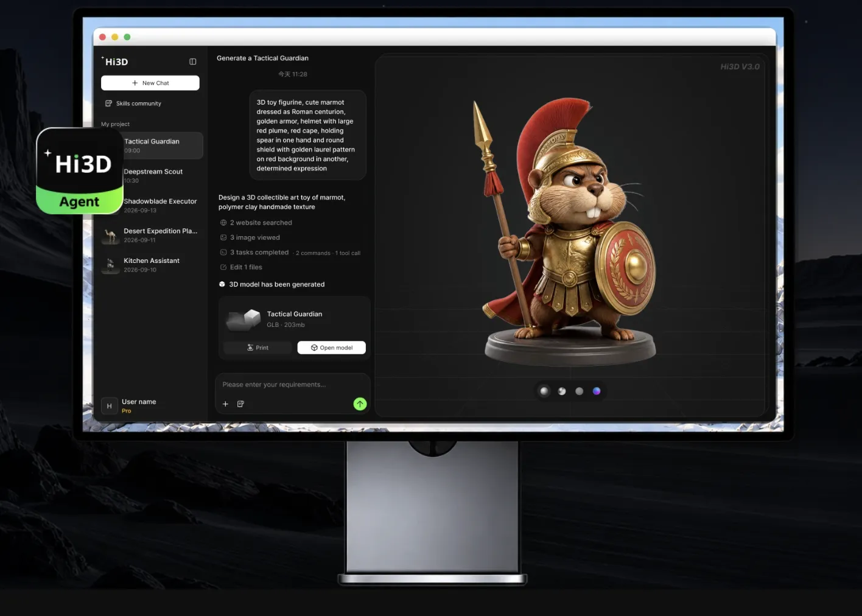
Task: Select the Shadowblade Executor project
Action: coord(160,205)
